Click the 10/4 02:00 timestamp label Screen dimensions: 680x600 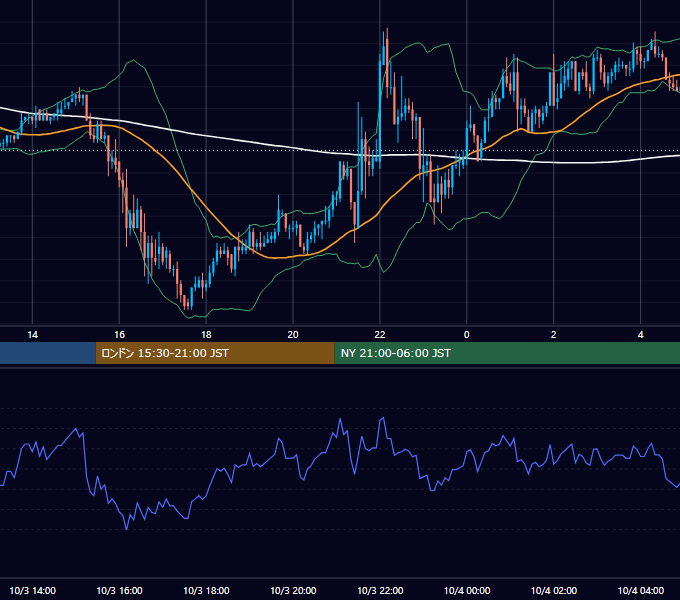tap(554, 590)
